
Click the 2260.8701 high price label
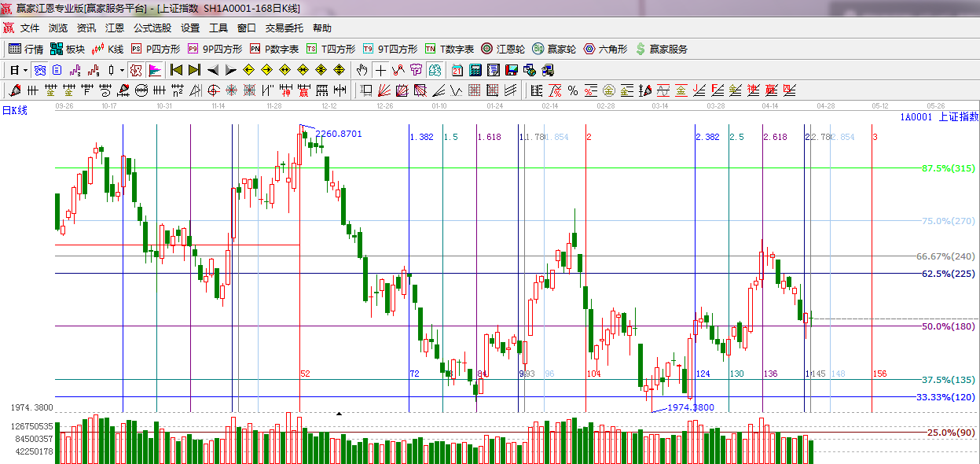pyautogui.click(x=339, y=134)
